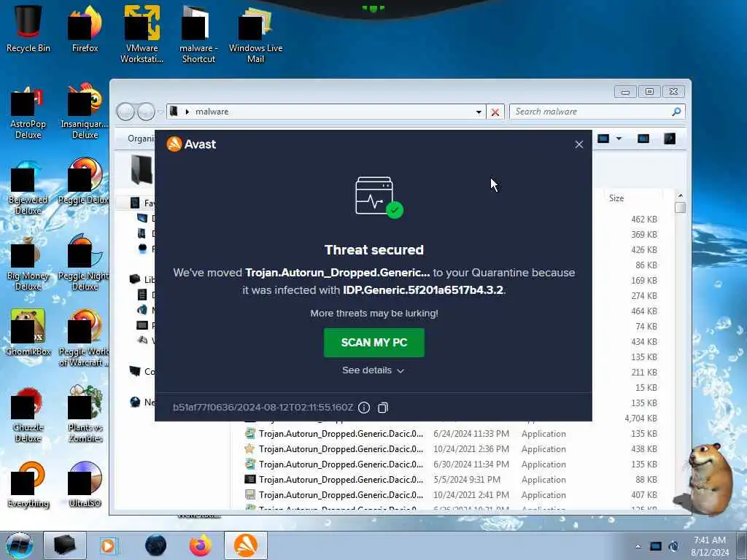Open Recycle Bin desktop icon
Viewport: 747px width, 560px height.
click(x=28, y=28)
